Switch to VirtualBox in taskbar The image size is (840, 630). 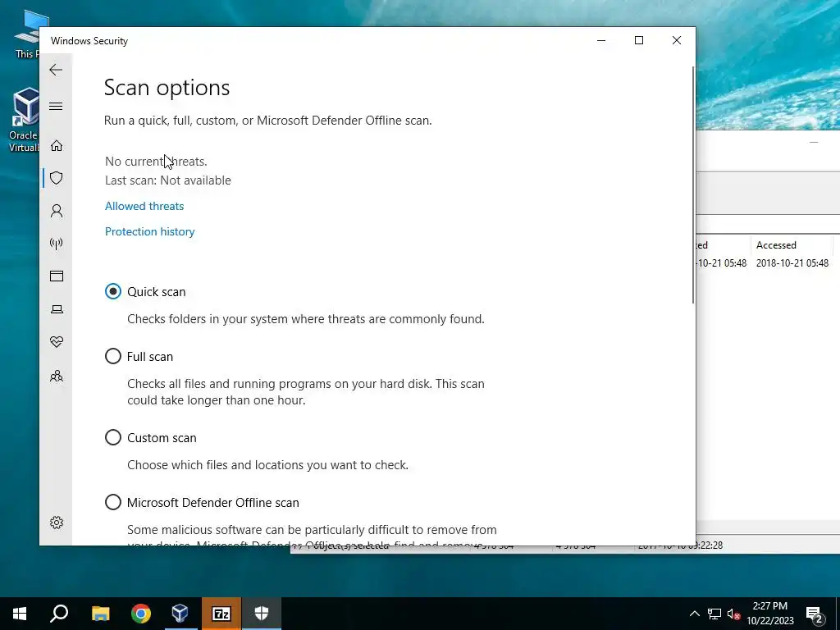[180, 614]
